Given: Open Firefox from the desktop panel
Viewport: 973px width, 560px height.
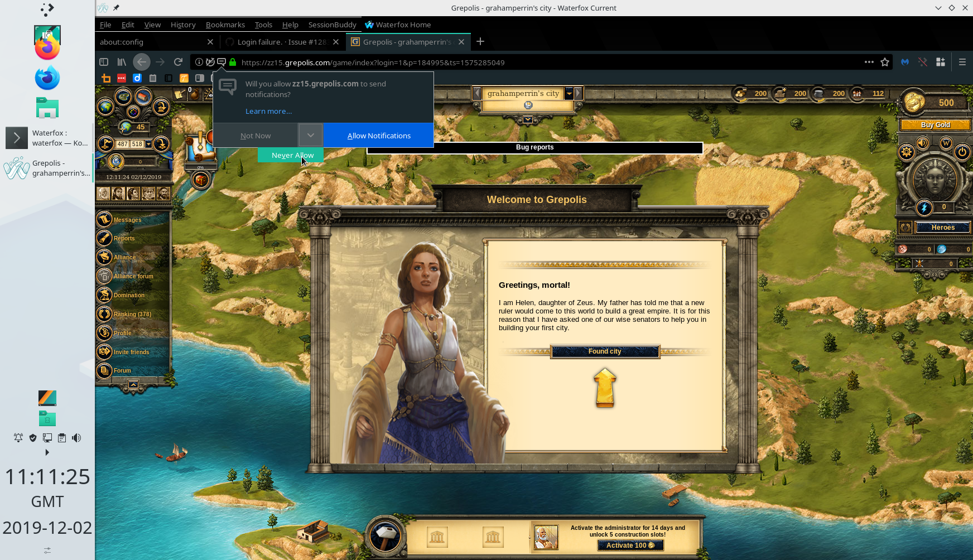Looking at the screenshot, I should (47, 48).
